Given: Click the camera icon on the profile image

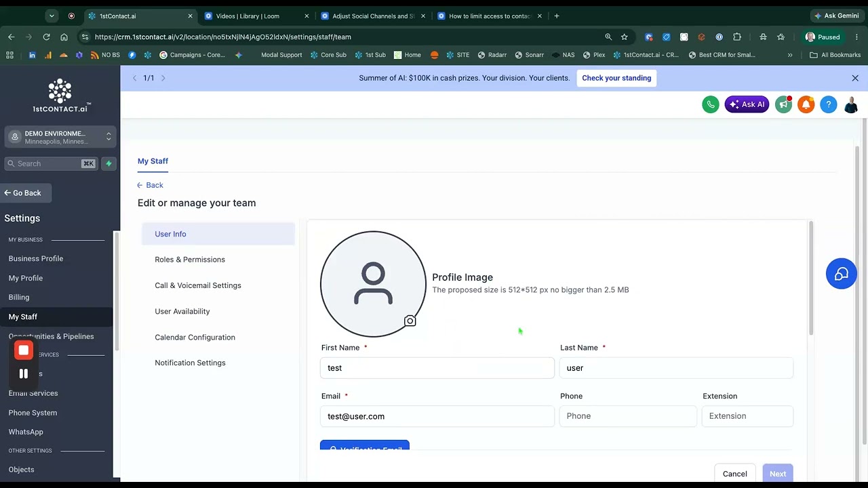Looking at the screenshot, I should pyautogui.click(x=410, y=321).
